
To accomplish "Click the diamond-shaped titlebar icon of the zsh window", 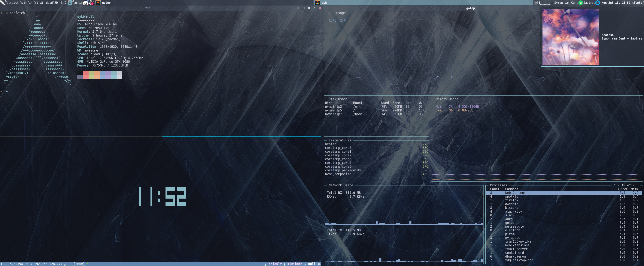I will pyautogui.click(x=298, y=8).
